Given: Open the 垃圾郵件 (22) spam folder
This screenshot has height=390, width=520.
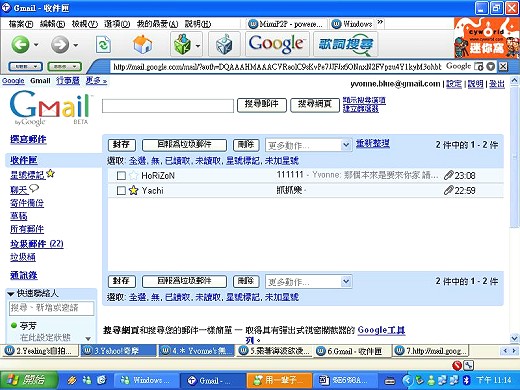Looking at the screenshot, I should (x=37, y=244).
